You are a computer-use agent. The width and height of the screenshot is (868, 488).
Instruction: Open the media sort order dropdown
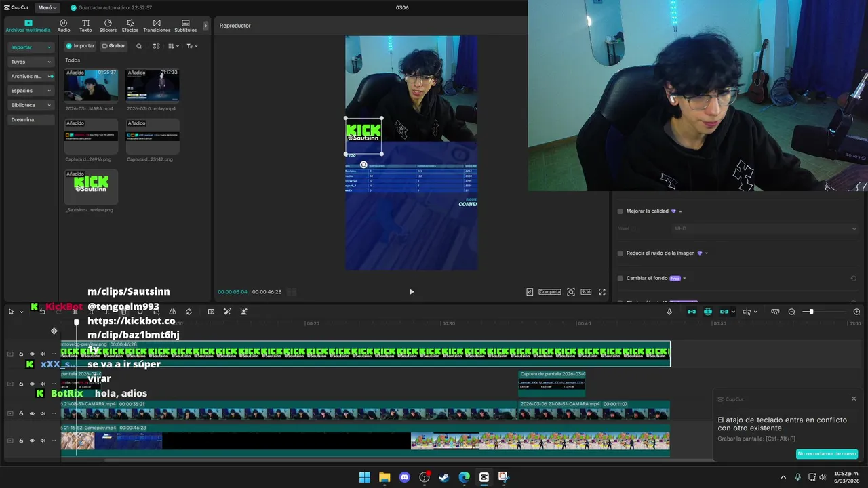(174, 46)
